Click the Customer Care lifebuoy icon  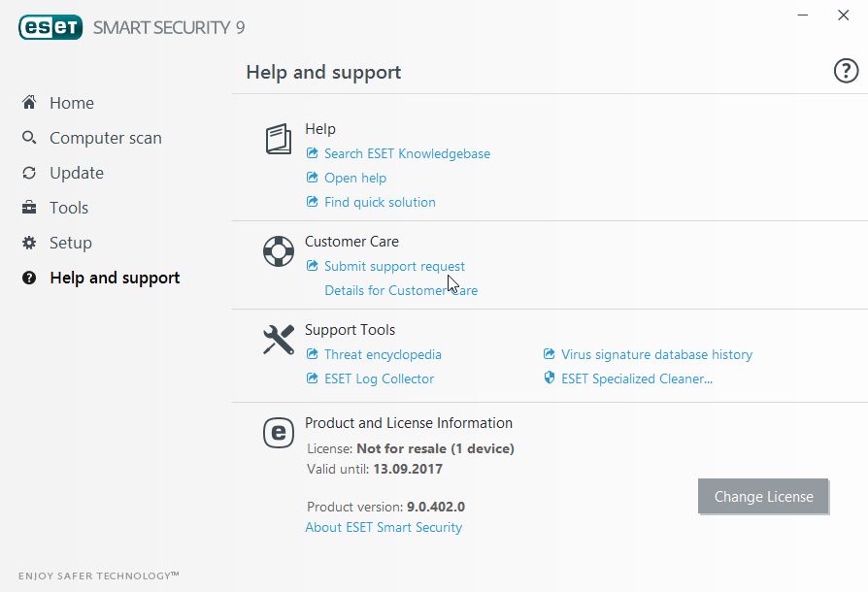pyautogui.click(x=279, y=252)
